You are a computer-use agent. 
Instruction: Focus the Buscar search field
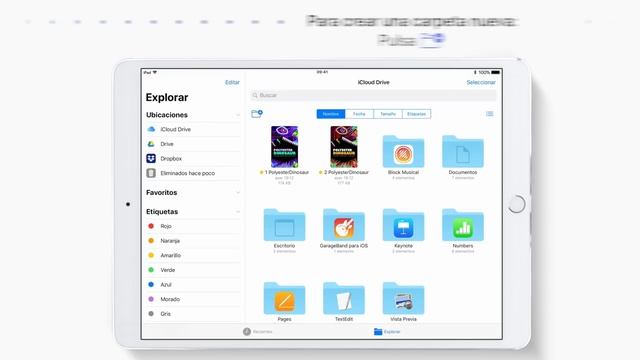coord(373,96)
